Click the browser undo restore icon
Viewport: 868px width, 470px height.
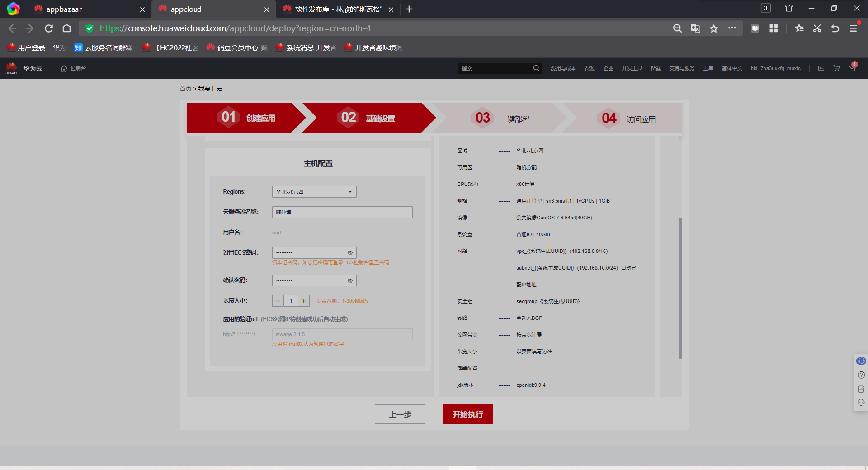[835, 28]
